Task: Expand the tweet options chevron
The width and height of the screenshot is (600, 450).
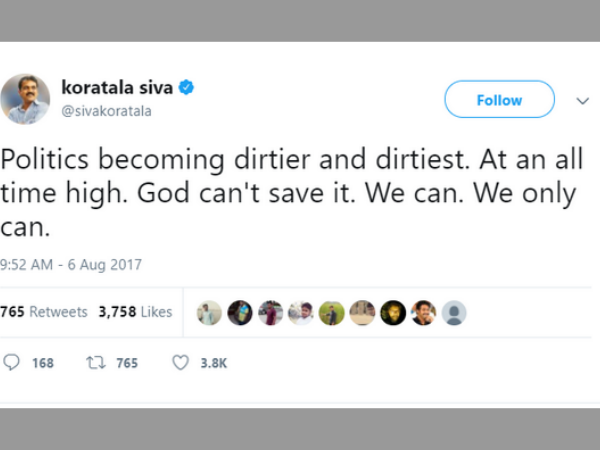Action: pyautogui.click(x=583, y=101)
